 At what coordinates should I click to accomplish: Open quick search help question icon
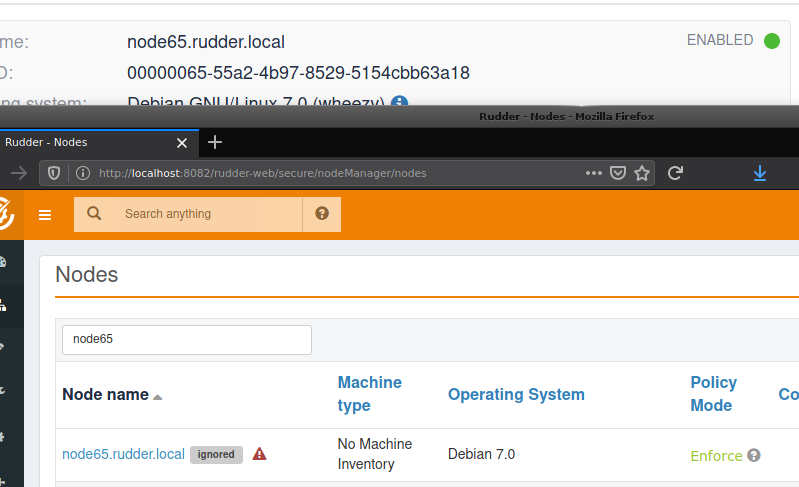(322, 214)
